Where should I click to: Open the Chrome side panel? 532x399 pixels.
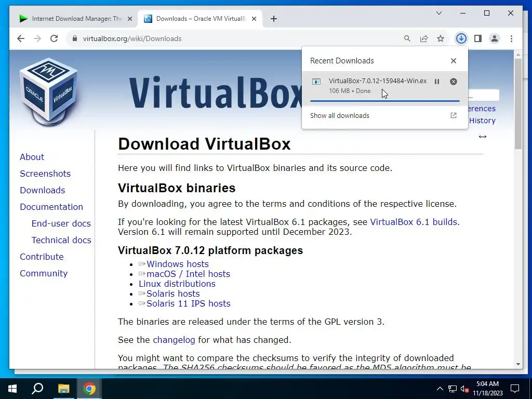[478, 38]
